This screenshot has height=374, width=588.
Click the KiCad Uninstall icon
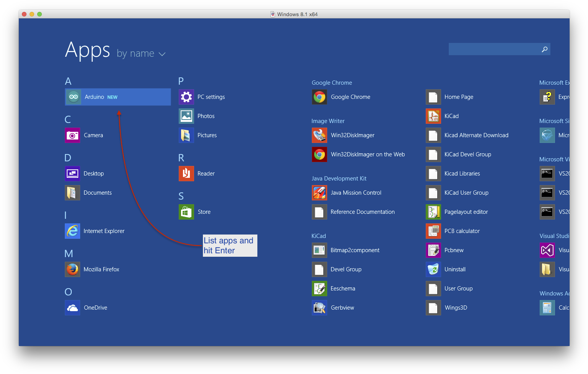(433, 269)
